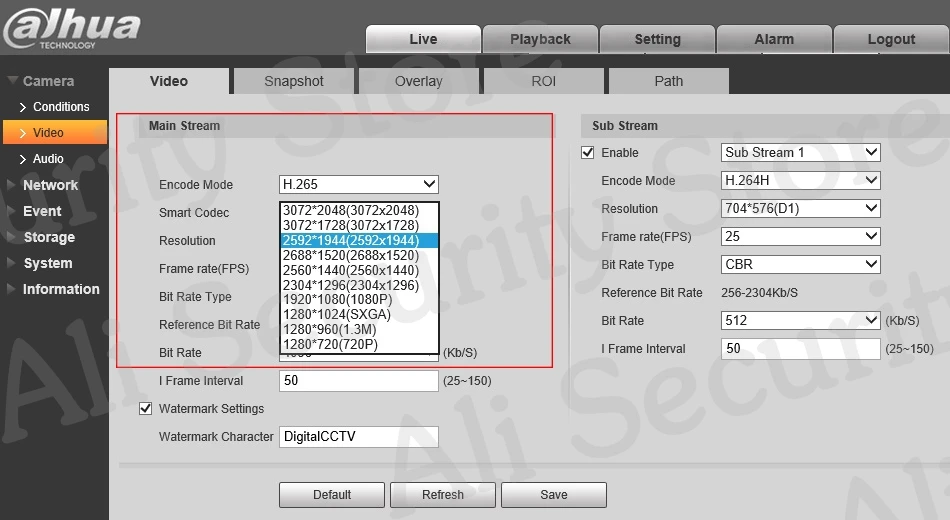This screenshot has width=950, height=520.
Task: Open the Sub Stream 1 selector dropdown
Action: pyautogui.click(x=800, y=153)
